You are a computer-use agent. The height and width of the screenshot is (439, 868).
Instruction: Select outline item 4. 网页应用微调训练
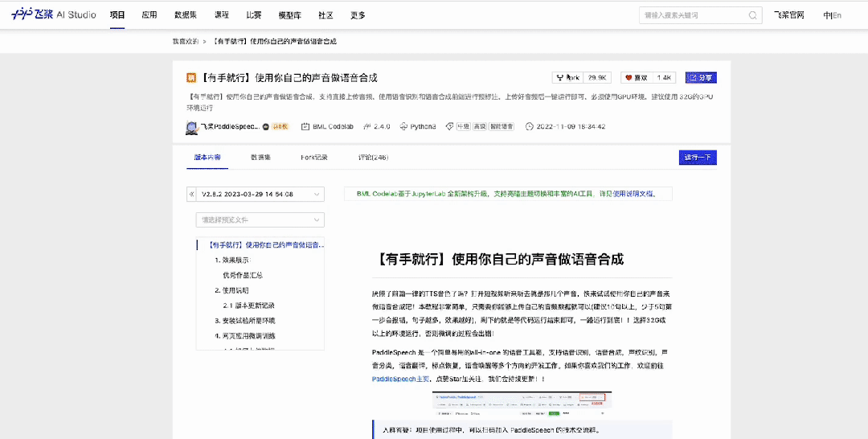(x=245, y=335)
